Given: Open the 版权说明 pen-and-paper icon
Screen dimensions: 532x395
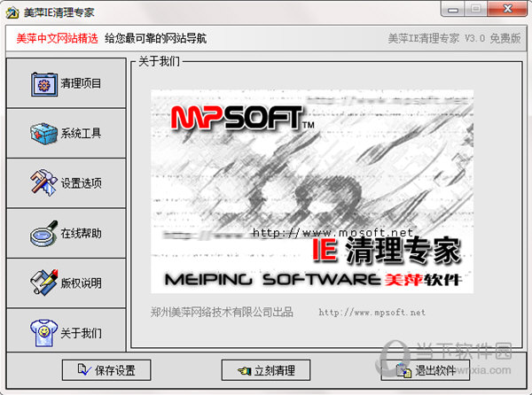Looking at the screenshot, I should [x=43, y=283].
